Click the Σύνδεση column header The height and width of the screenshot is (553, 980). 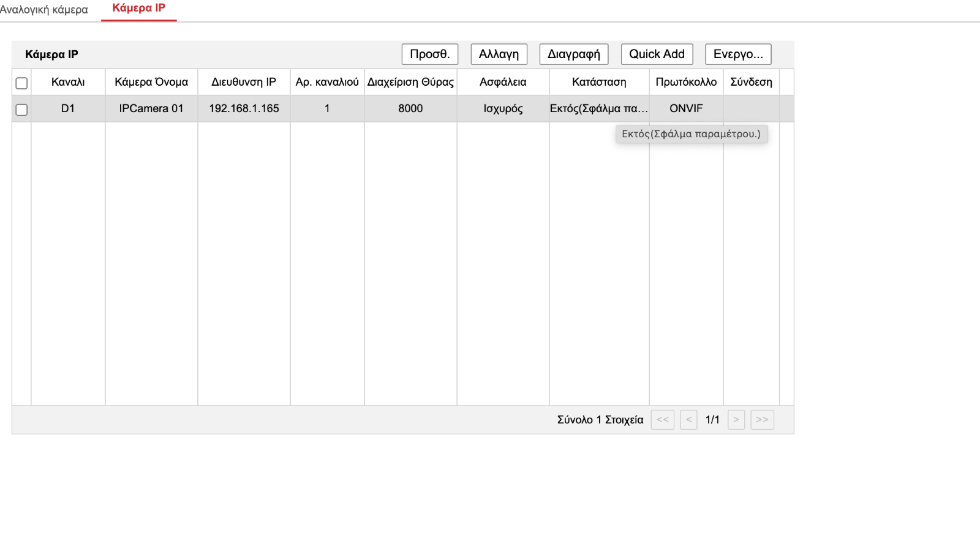pyautogui.click(x=751, y=82)
